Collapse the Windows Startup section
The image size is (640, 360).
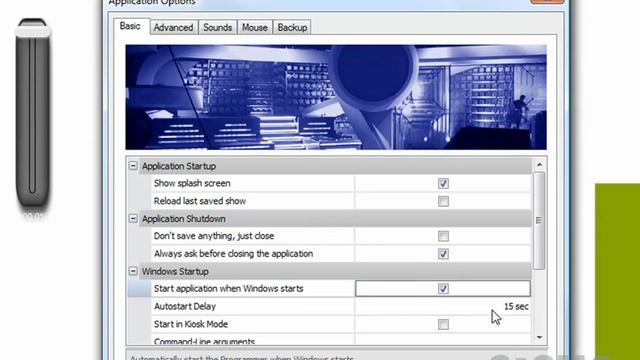133,271
